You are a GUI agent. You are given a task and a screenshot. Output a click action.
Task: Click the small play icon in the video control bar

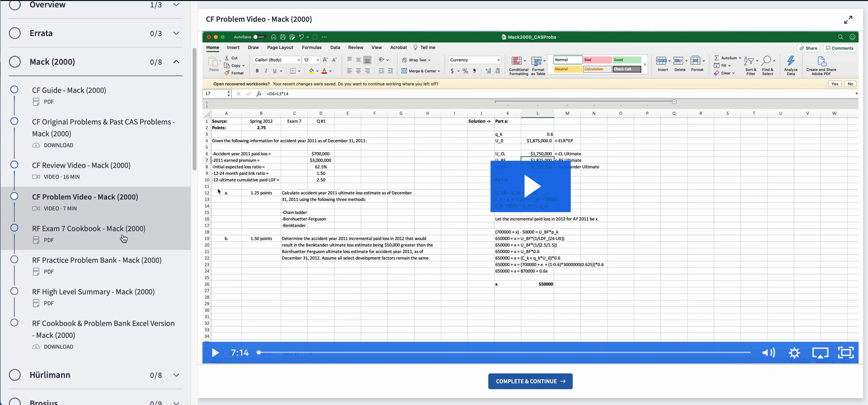pos(215,353)
